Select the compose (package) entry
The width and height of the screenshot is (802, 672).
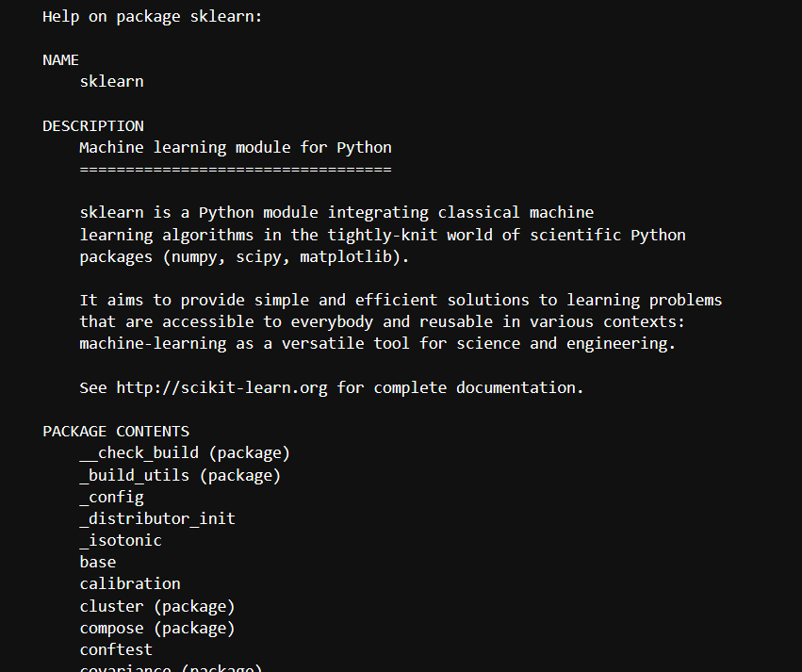tap(157, 629)
